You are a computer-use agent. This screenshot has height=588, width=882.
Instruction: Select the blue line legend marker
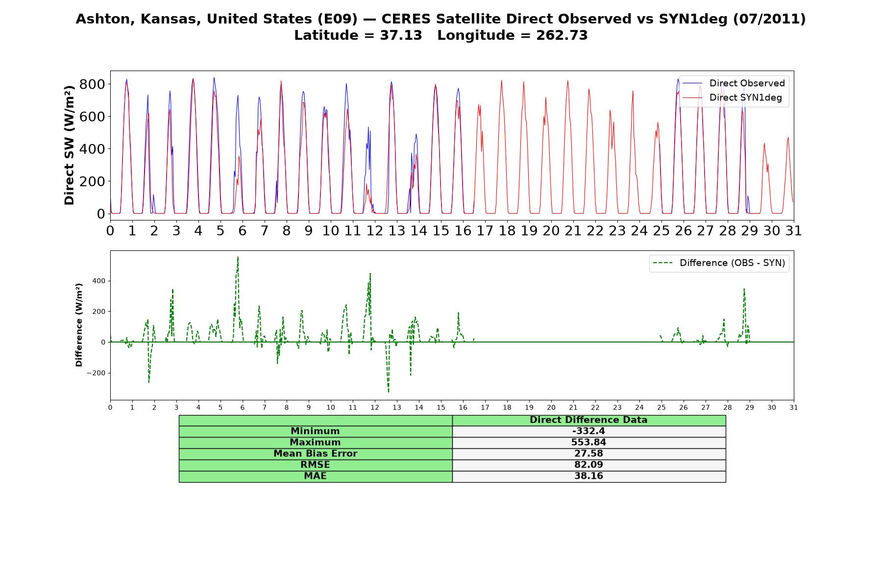coord(692,83)
